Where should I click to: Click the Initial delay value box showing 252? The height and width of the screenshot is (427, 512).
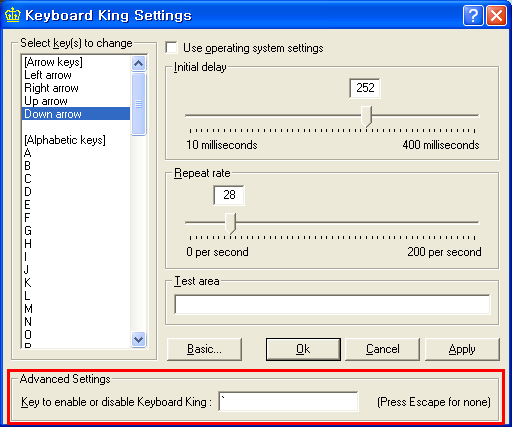[x=365, y=88]
